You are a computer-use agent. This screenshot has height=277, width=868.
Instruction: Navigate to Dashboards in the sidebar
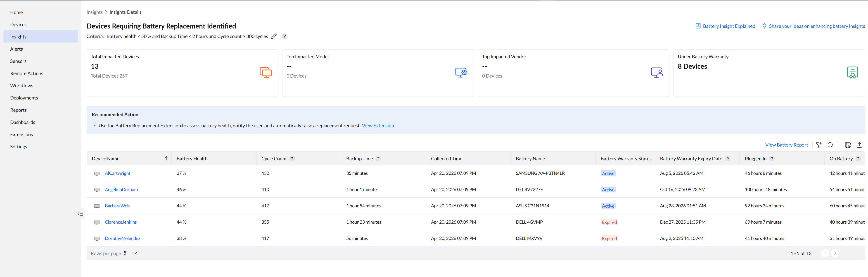click(23, 122)
